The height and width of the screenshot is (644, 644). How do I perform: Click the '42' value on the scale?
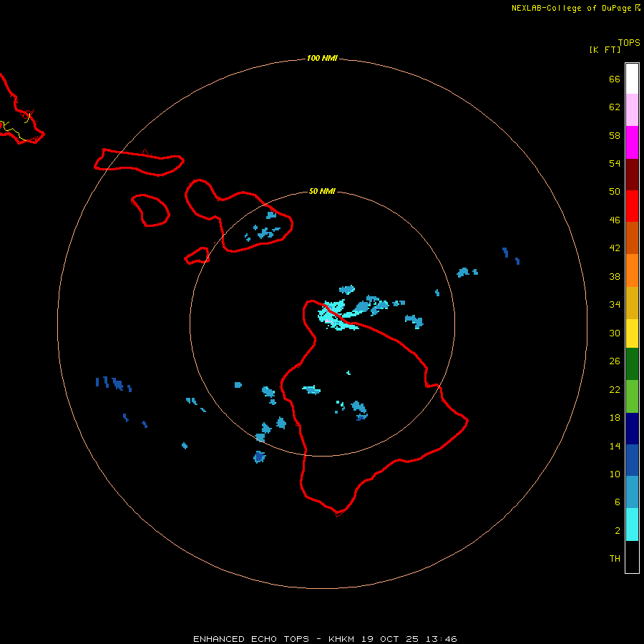615,248
